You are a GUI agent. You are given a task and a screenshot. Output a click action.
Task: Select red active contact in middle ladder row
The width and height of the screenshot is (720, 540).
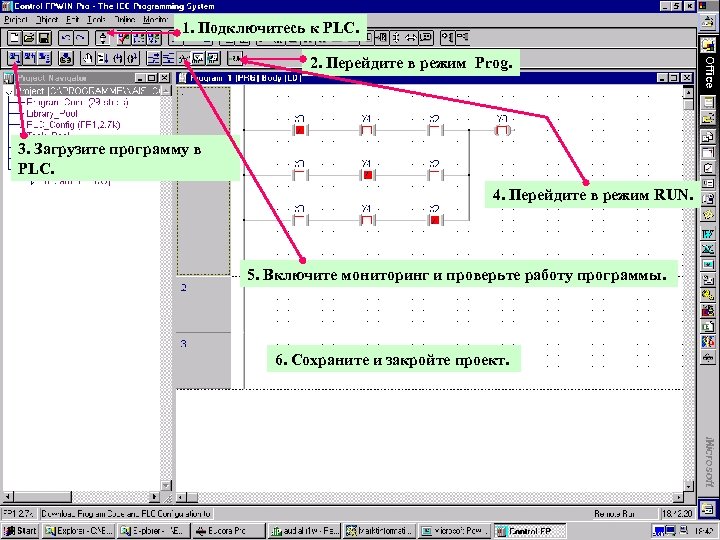367,175
